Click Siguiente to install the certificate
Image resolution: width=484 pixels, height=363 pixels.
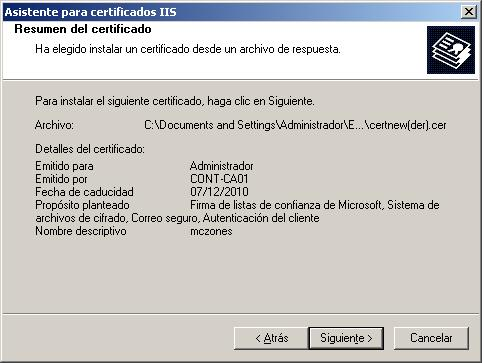tap(346, 338)
